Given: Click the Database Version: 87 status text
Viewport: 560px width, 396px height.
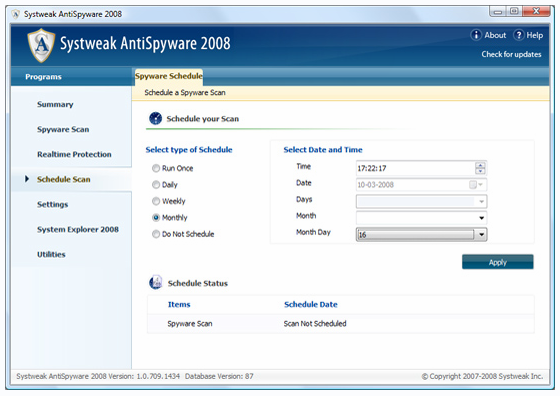Looking at the screenshot, I should (x=219, y=376).
